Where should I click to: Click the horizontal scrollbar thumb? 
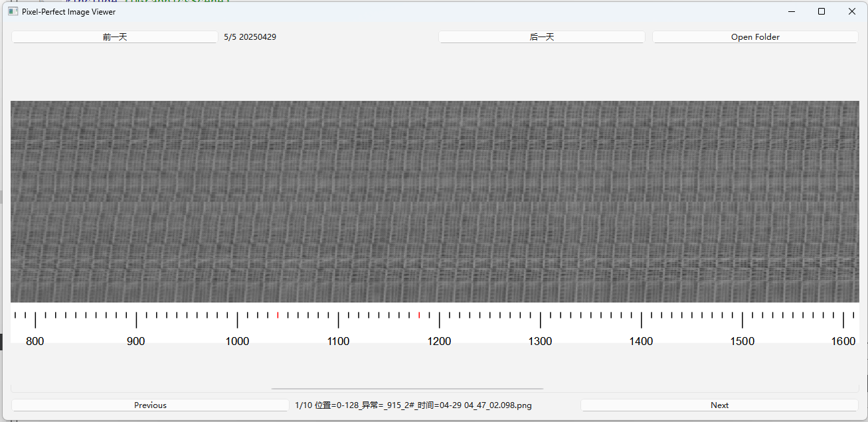pos(407,389)
